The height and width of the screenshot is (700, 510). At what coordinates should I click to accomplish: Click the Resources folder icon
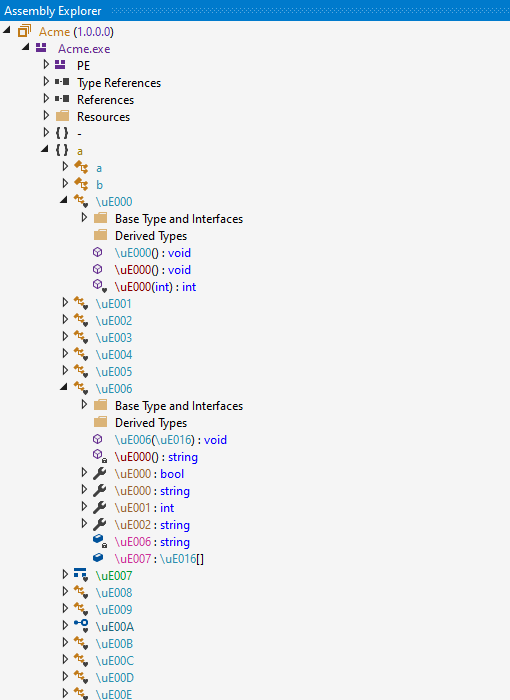pyautogui.click(x=63, y=116)
